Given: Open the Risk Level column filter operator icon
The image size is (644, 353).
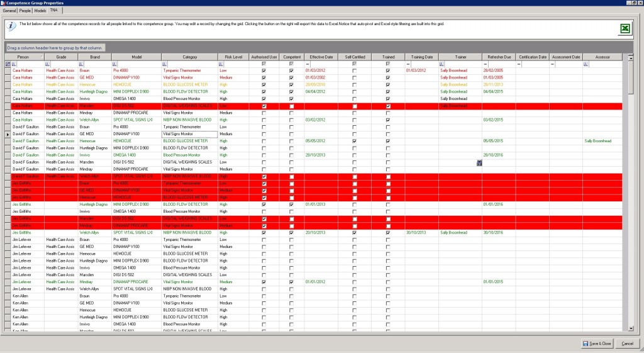Looking at the screenshot, I should coord(221,64).
